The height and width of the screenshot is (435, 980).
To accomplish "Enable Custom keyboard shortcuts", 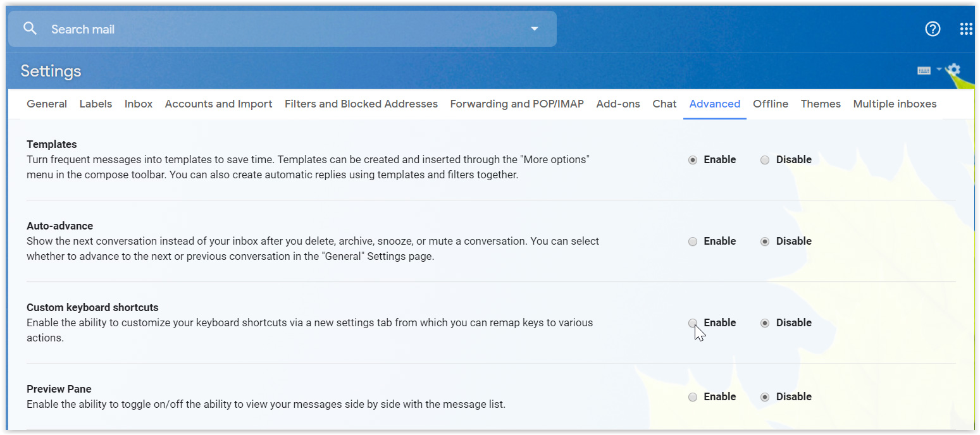I will tap(693, 323).
